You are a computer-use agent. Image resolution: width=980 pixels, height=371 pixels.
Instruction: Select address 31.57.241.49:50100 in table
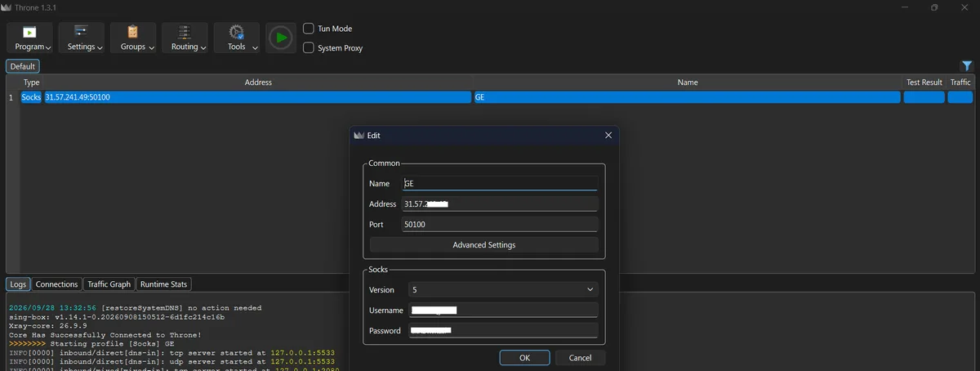coord(258,97)
